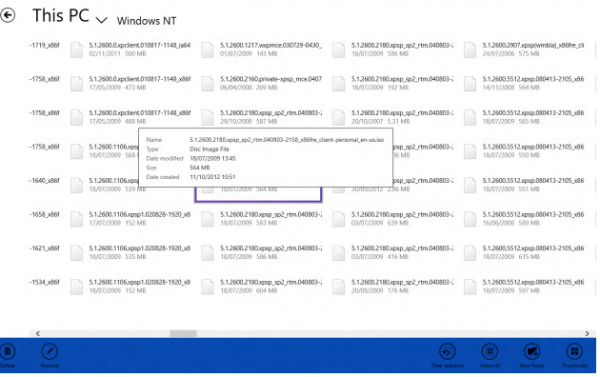Viewport: 600px width, 377px height.
Task: Switch to Thumbnails view
Action: pos(574,356)
